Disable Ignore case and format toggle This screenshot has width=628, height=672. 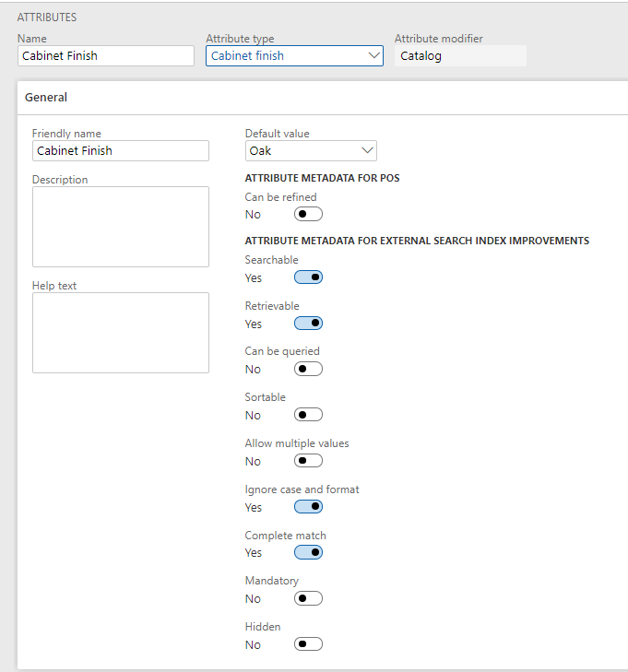pyautogui.click(x=308, y=507)
